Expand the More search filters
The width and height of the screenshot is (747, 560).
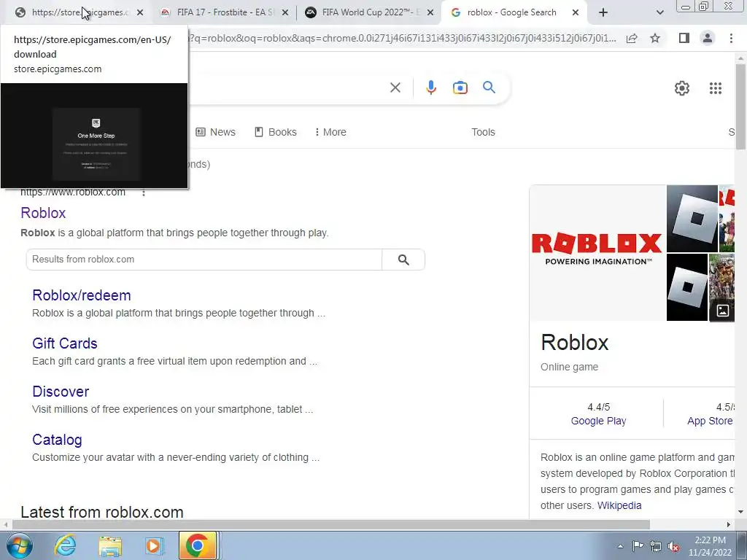[330, 132]
